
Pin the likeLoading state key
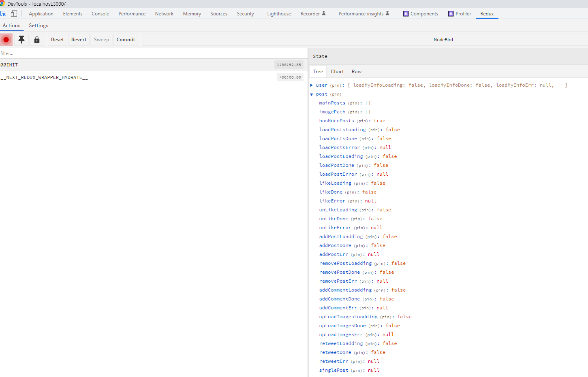pyautogui.click(x=360, y=183)
